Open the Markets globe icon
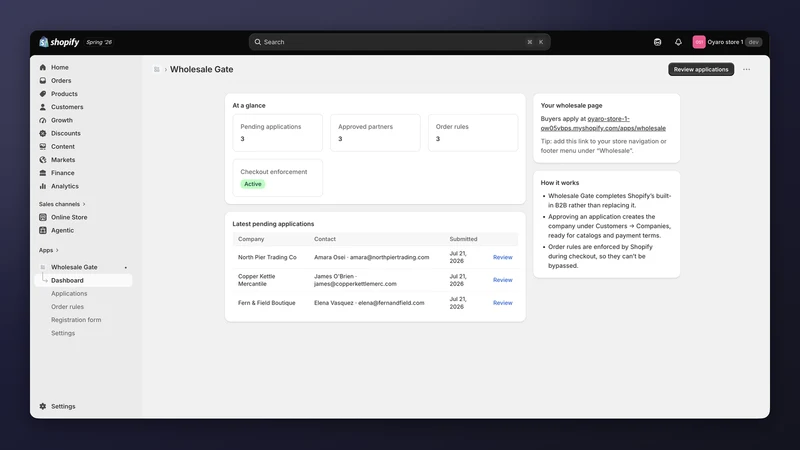 (43, 160)
